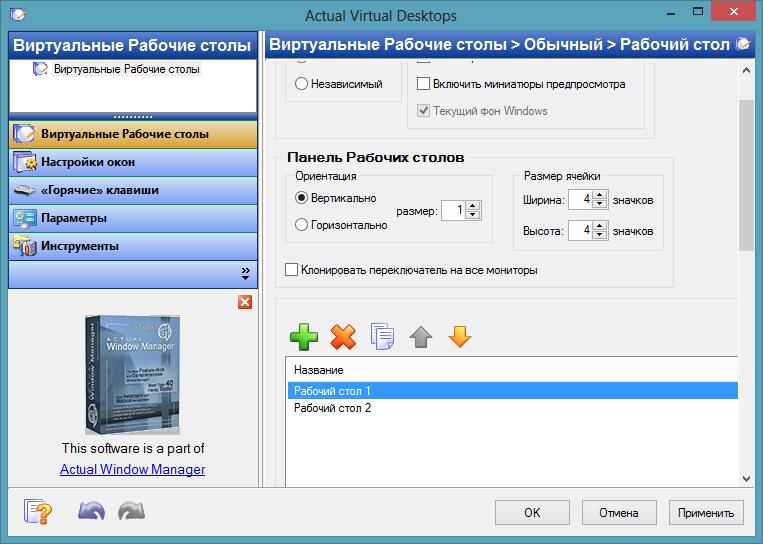The image size is (763, 544).
Task: Click the gray move up arrow
Action: (421, 337)
